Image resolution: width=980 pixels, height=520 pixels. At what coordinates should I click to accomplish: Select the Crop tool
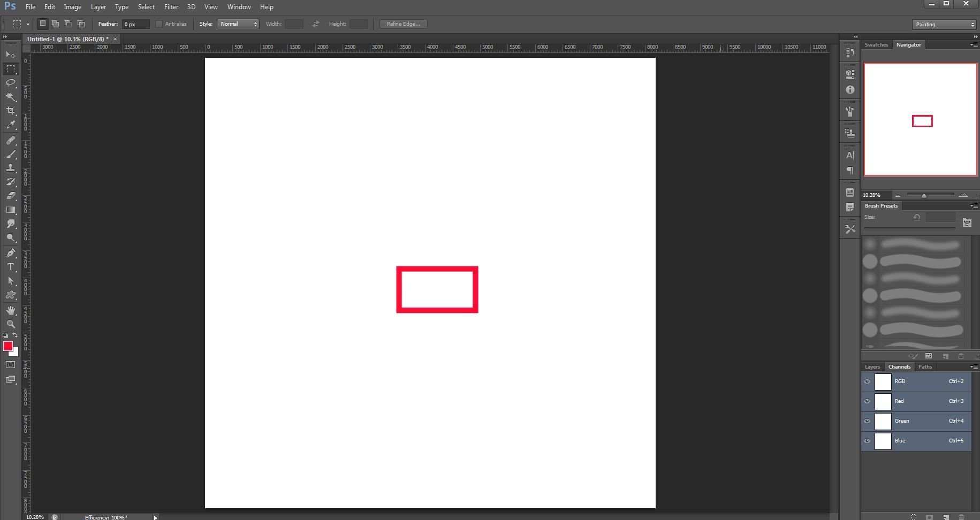point(11,111)
